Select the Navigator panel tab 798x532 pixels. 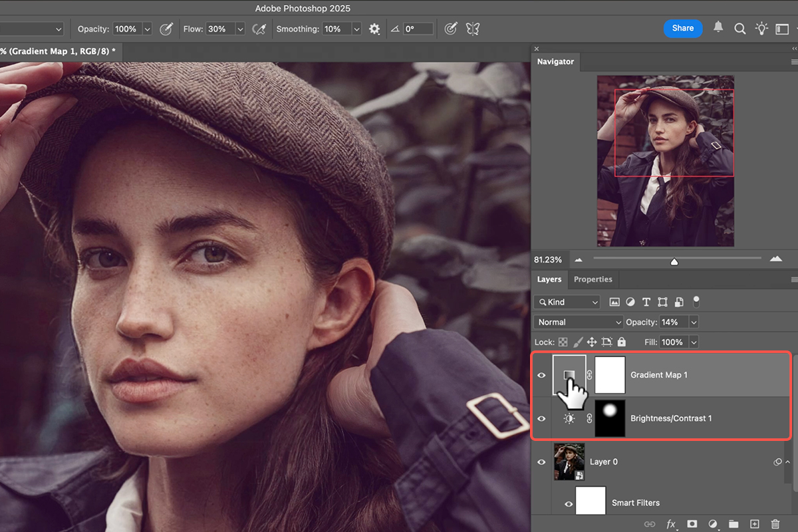point(555,61)
